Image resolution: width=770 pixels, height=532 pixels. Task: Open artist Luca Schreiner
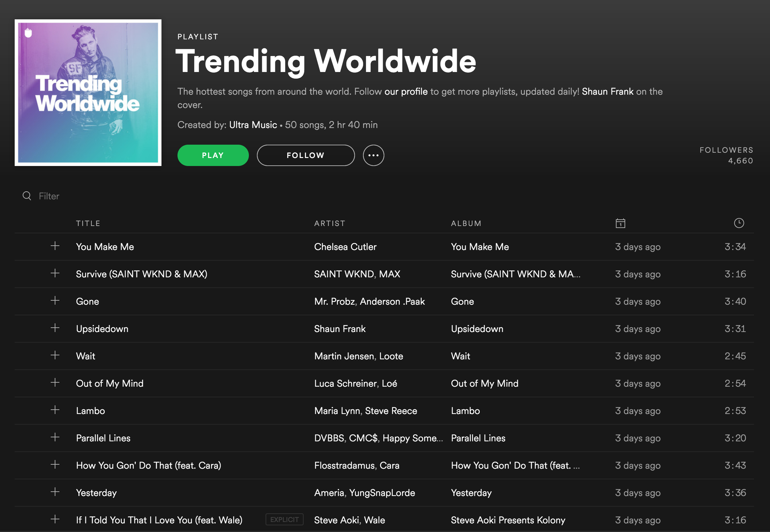point(346,384)
